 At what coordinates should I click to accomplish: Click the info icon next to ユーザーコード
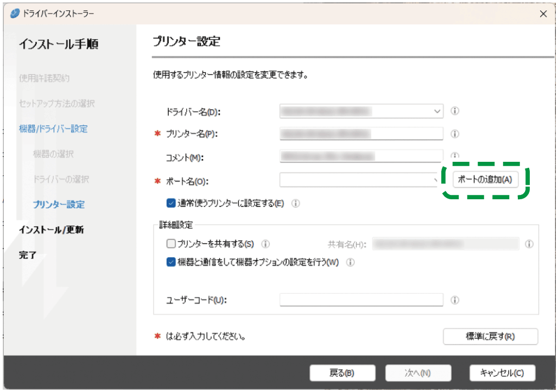point(455,300)
